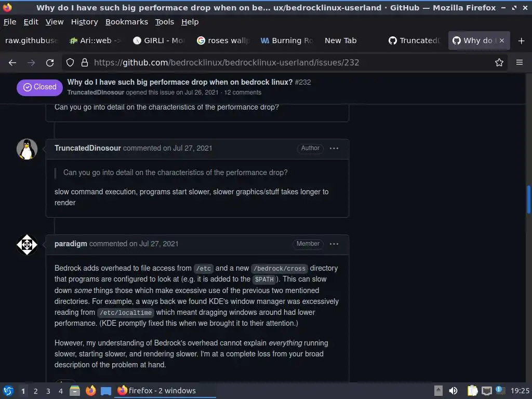
Task: Open the Edit menu
Action: (x=31, y=22)
